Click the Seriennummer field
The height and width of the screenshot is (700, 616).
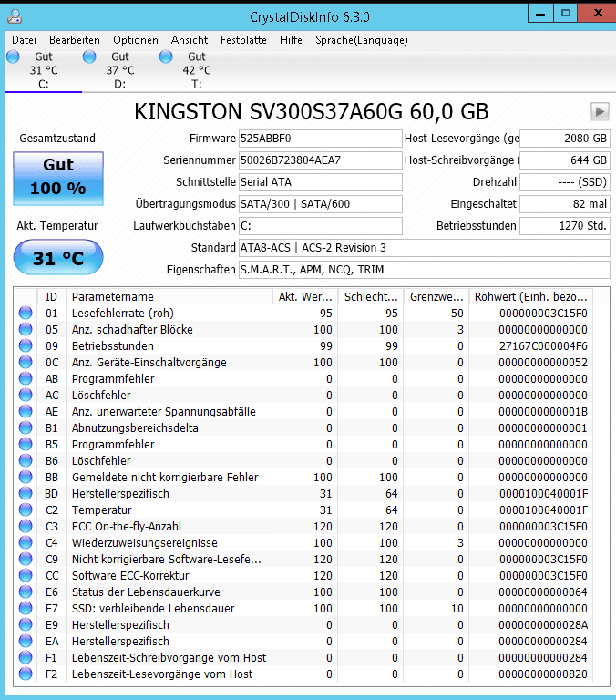pos(321,160)
